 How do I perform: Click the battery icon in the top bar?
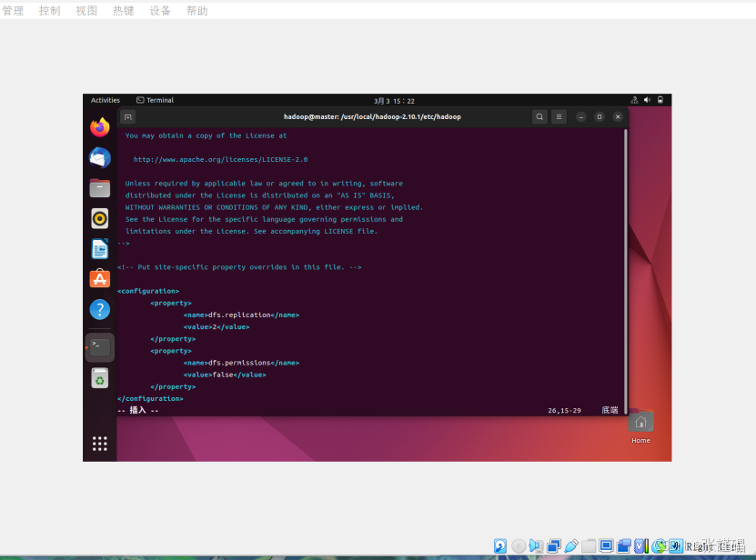[660, 100]
